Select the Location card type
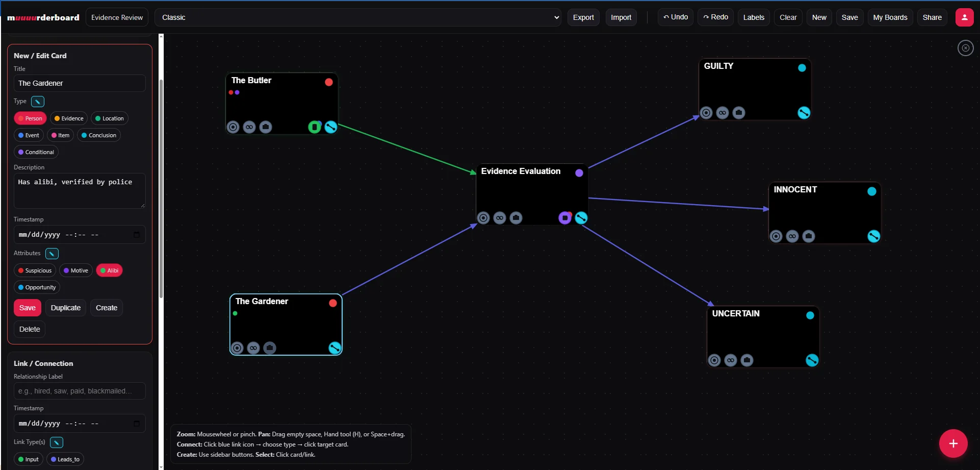980x470 pixels. click(110, 118)
